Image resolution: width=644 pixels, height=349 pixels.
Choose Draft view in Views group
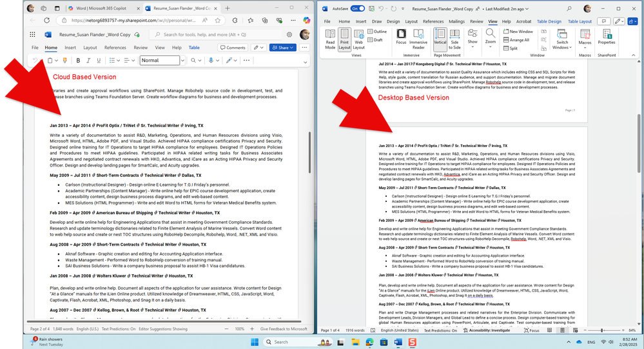point(375,40)
